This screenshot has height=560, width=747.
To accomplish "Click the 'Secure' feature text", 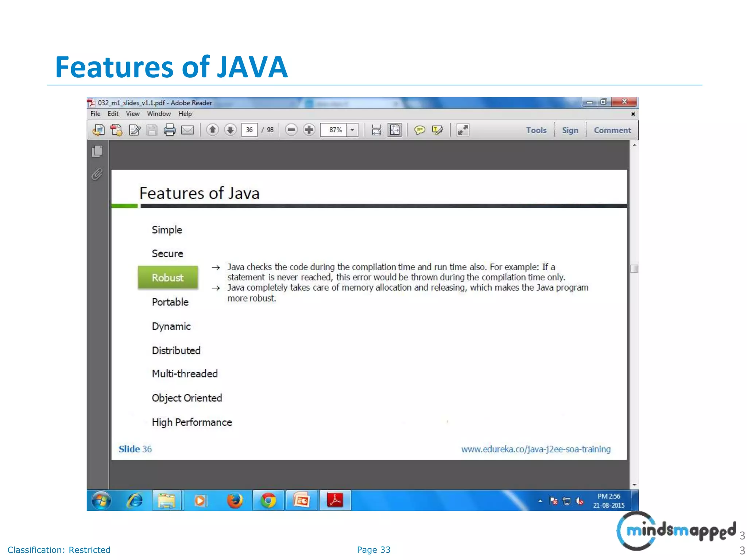I will (x=167, y=253).
